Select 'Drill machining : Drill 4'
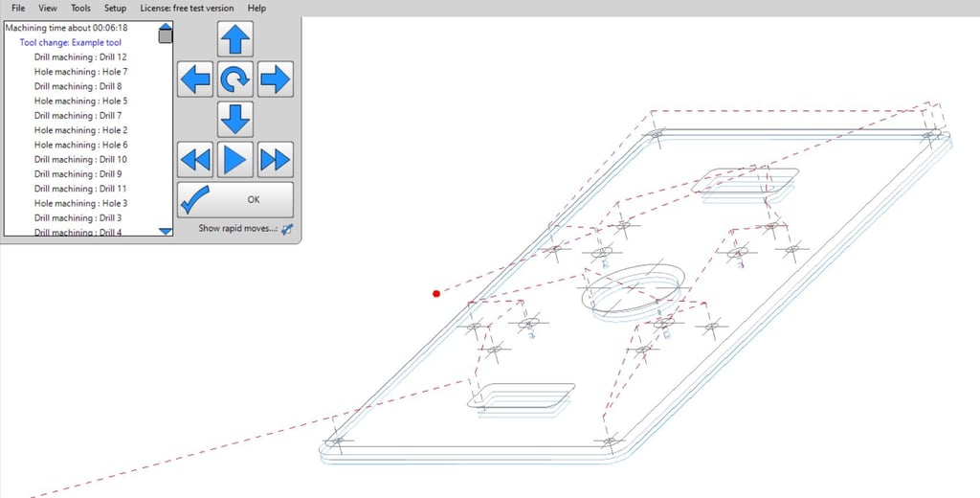The width and height of the screenshot is (980, 498). [x=78, y=232]
